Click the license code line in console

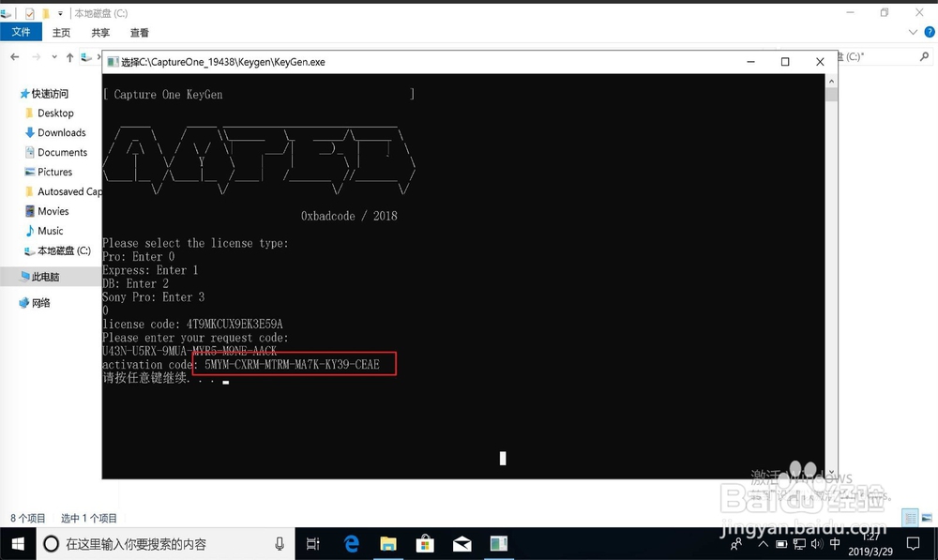[x=192, y=325]
